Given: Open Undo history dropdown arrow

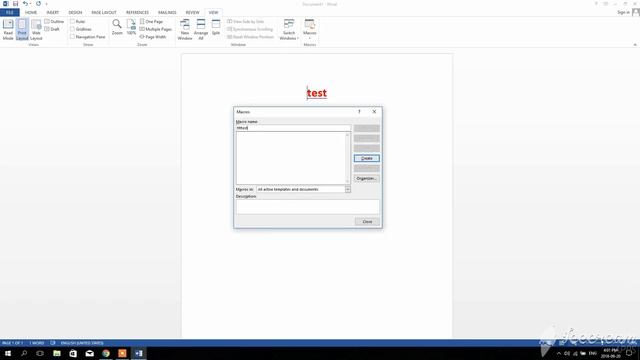Looking at the screenshot, I should click(30, 4).
